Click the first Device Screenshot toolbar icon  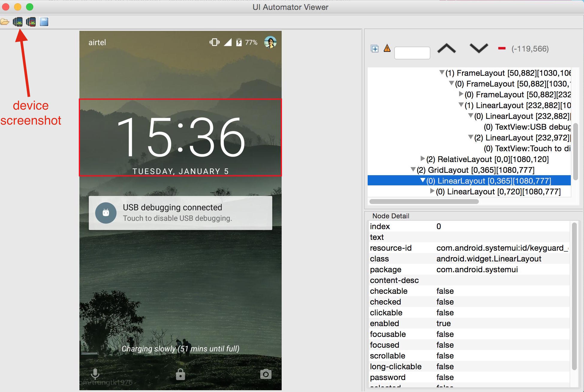(x=18, y=22)
